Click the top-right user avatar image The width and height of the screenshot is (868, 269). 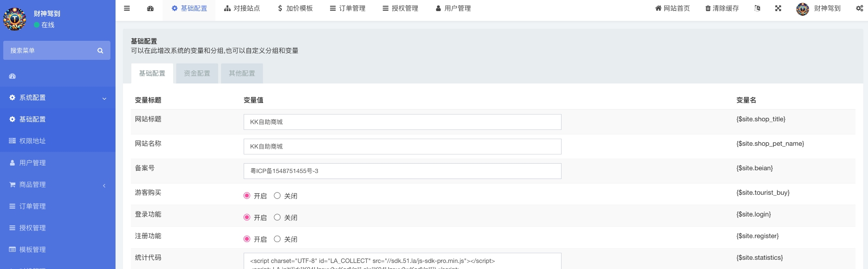click(803, 9)
